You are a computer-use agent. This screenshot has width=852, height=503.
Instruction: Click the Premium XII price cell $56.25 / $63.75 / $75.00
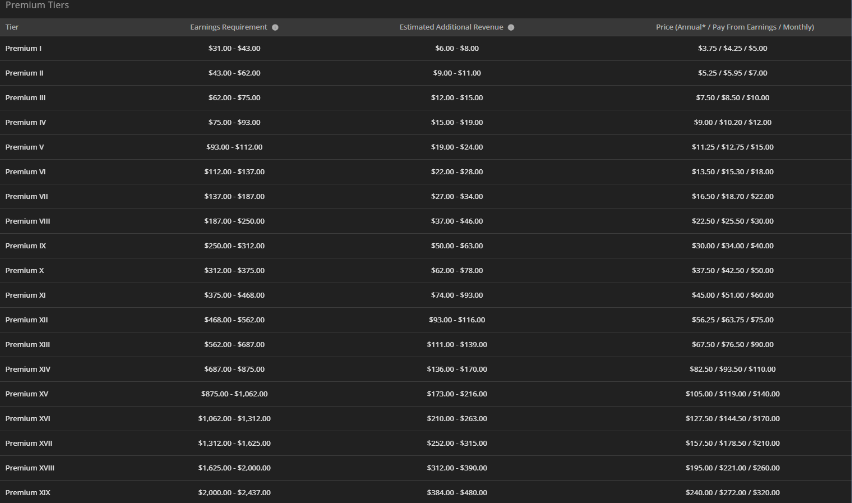(735, 320)
